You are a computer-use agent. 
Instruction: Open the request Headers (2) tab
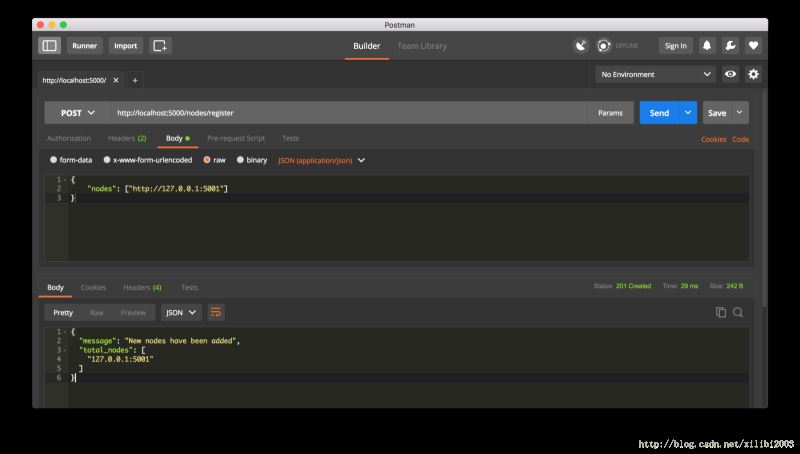pyautogui.click(x=127, y=138)
